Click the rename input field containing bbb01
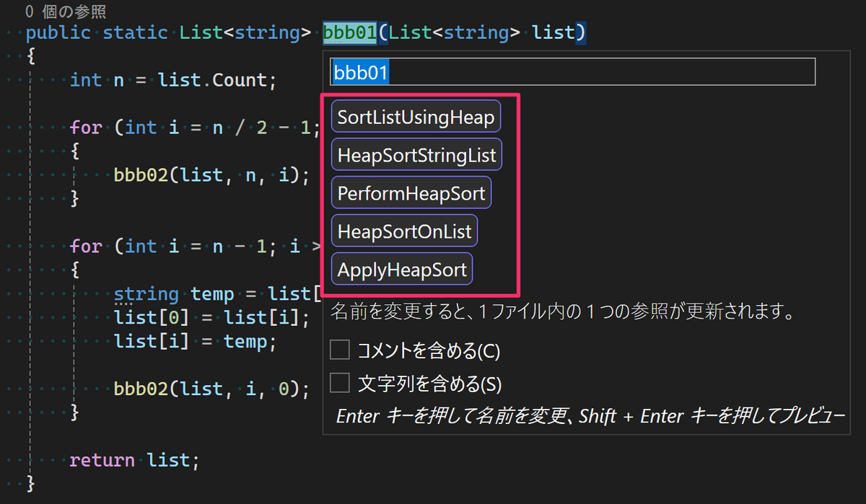The image size is (866, 504). pos(572,72)
